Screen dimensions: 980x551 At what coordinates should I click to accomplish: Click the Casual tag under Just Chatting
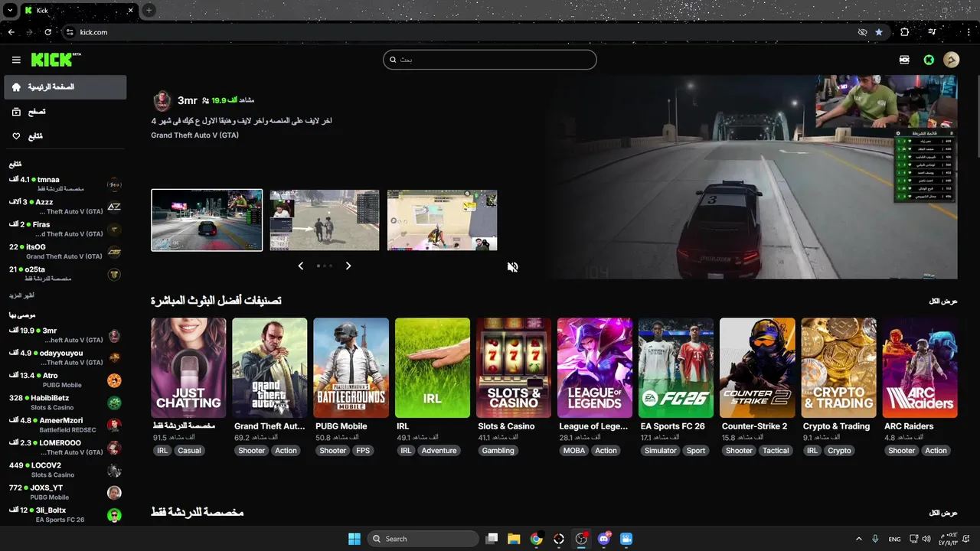pyautogui.click(x=189, y=451)
